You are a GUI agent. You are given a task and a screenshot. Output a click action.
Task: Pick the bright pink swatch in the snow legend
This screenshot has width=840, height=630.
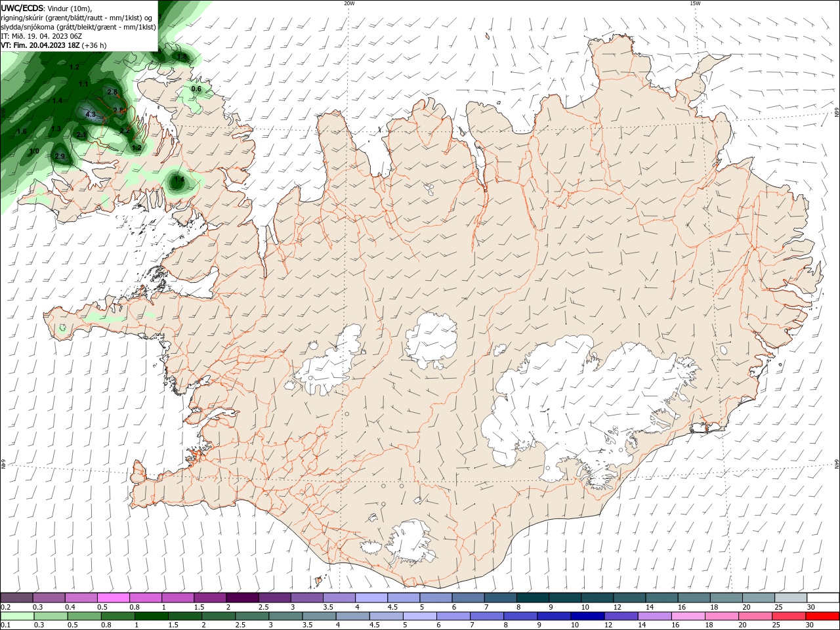tap(113, 598)
